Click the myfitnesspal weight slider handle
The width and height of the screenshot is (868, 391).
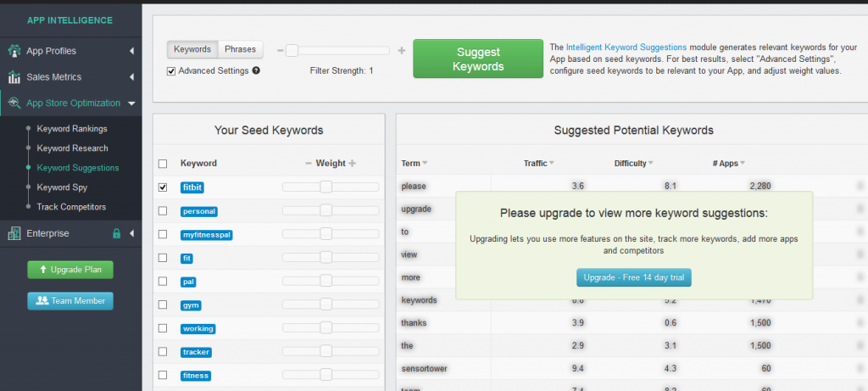click(326, 234)
